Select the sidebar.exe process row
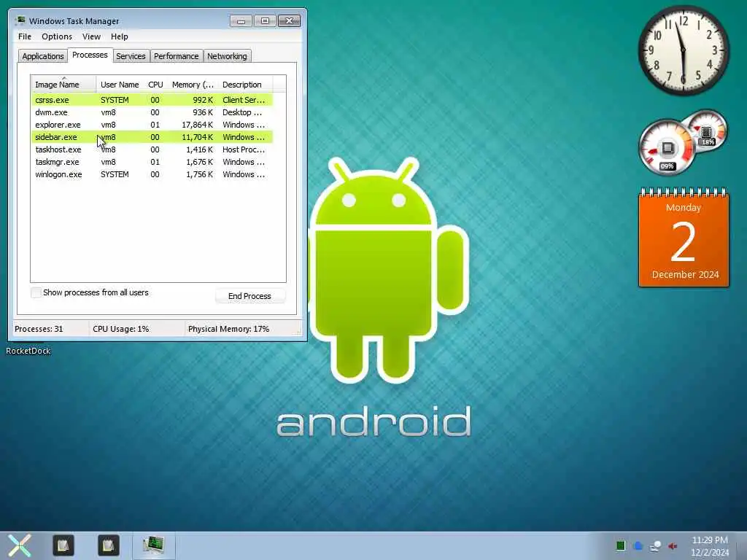 tap(152, 137)
